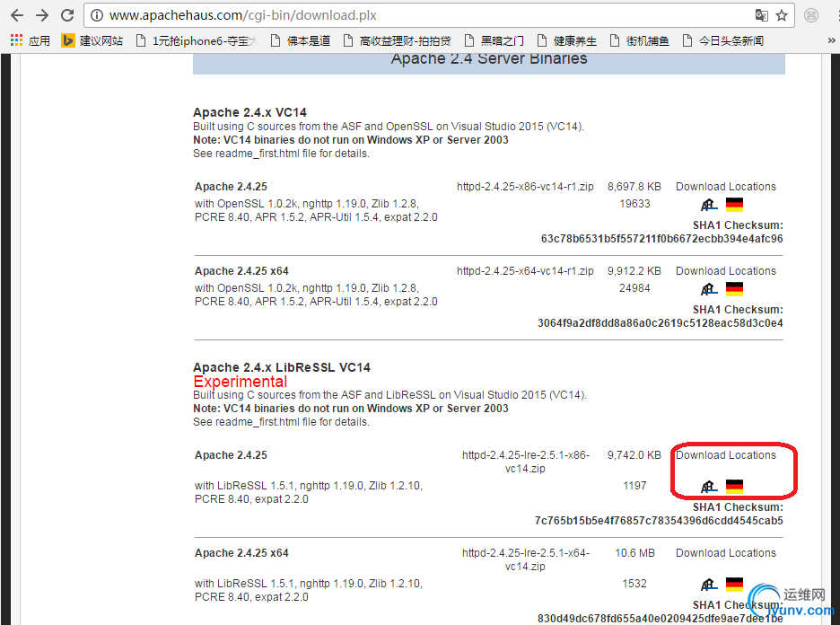Download LibreSSL x86 from German mirror
840x625 pixels.
tap(734, 486)
